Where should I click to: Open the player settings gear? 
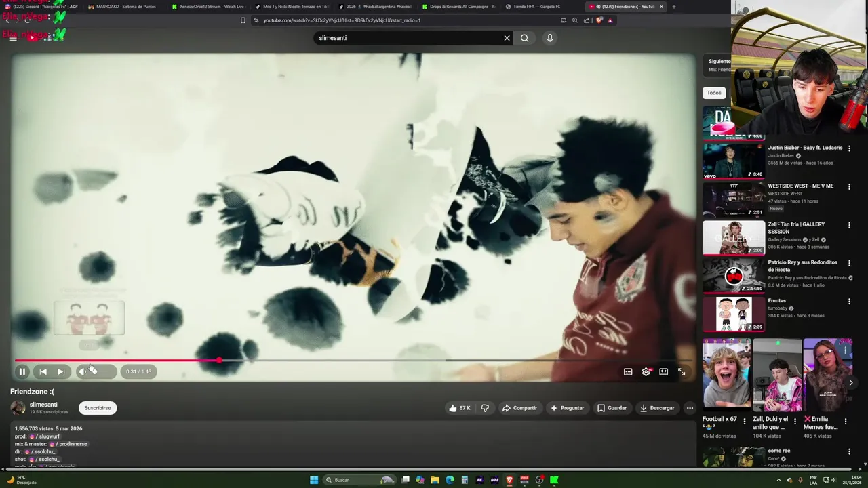click(646, 371)
